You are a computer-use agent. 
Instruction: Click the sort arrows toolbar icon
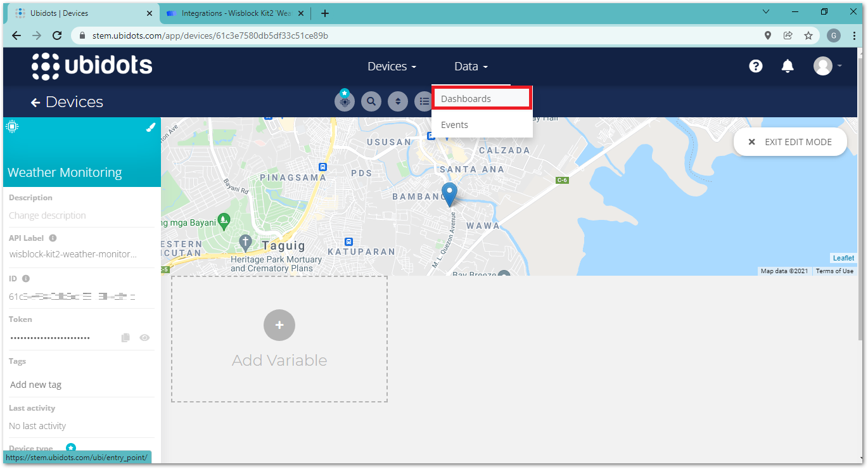(x=397, y=101)
